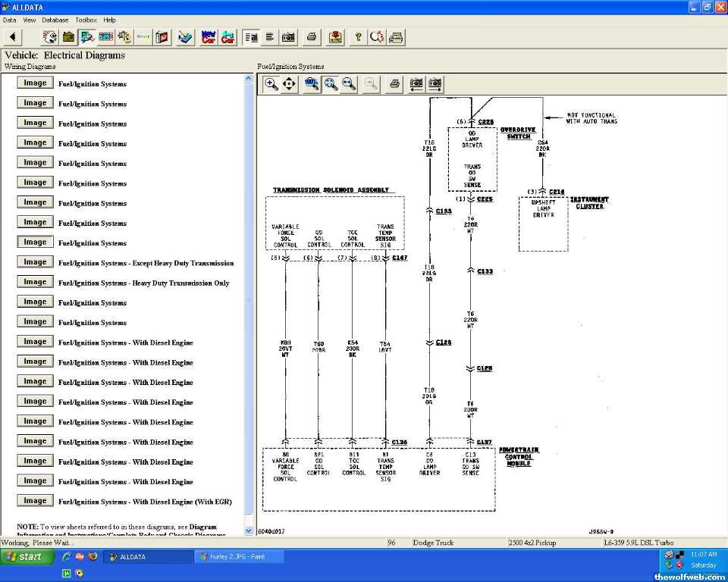
Task: Select the four-arrow pan tool
Action: point(289,84)
